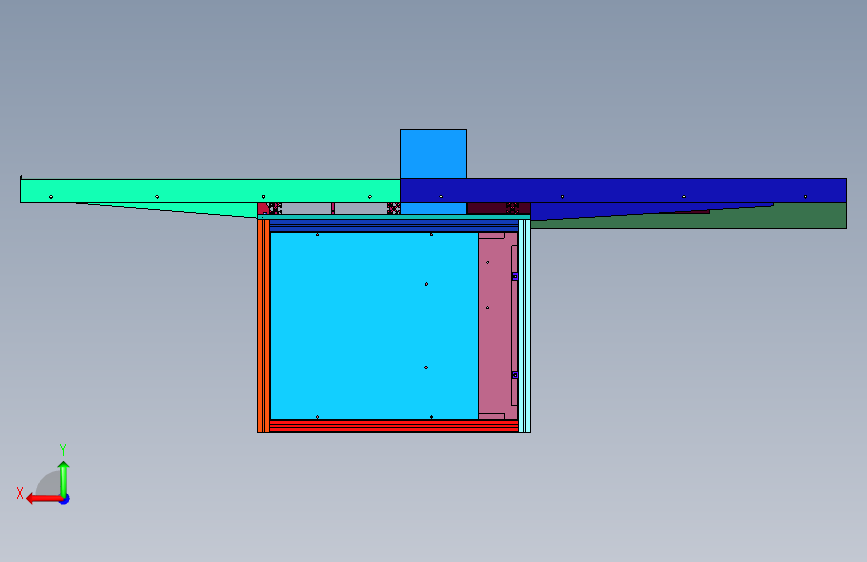This screenshot has width=867, height=562.
Task: Click the Y axis label
Action: 63,450
